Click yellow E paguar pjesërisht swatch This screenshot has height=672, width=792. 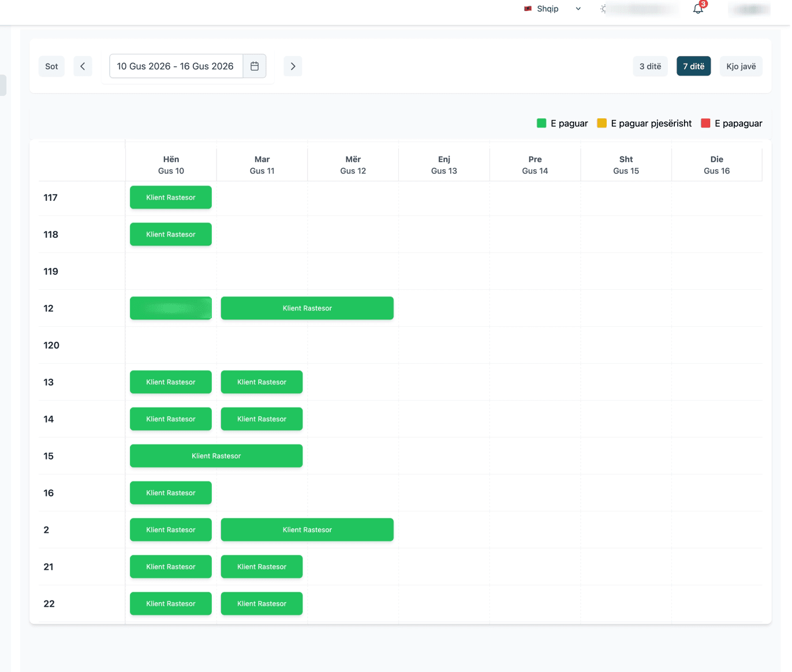tap(602, 123)
